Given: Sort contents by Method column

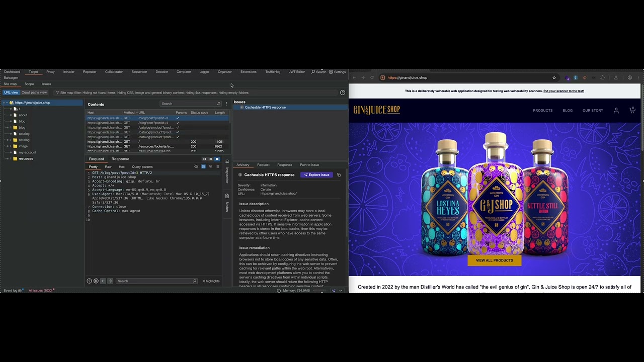Looking at the screenshot, I should pyautogui.click(x=130, y=113).
